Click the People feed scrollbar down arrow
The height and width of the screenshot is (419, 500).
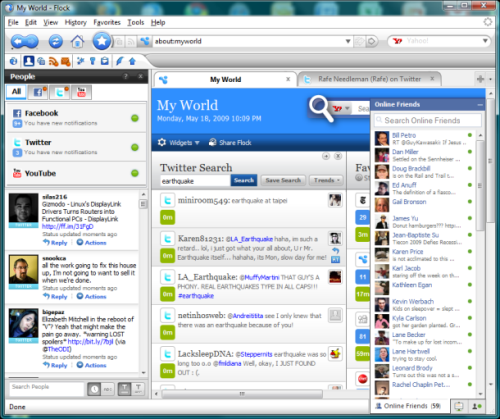pos(143,373)
